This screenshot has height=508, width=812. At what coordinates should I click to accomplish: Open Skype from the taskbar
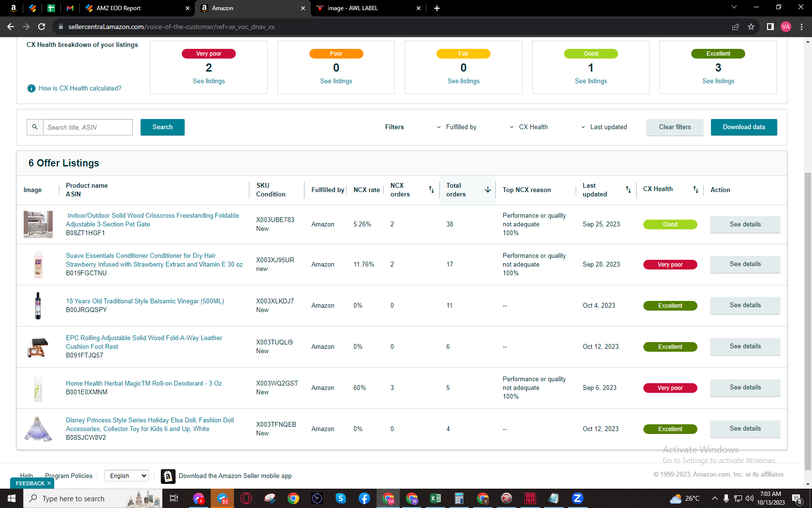point(341,498)
